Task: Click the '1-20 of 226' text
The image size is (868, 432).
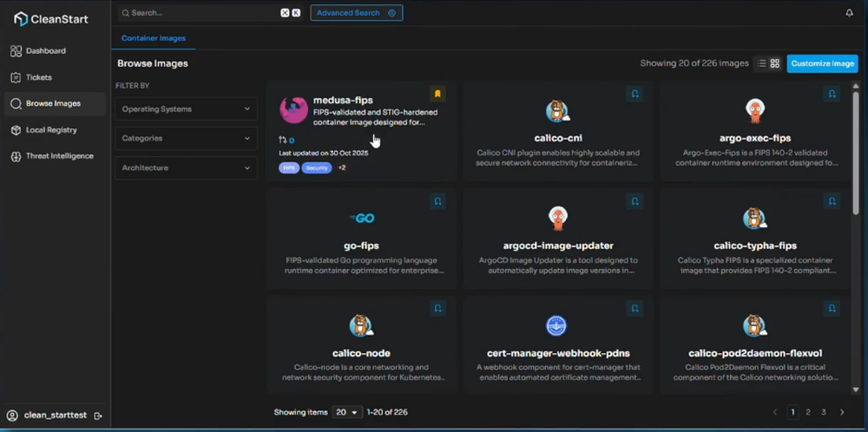Action: coord(387,412)
